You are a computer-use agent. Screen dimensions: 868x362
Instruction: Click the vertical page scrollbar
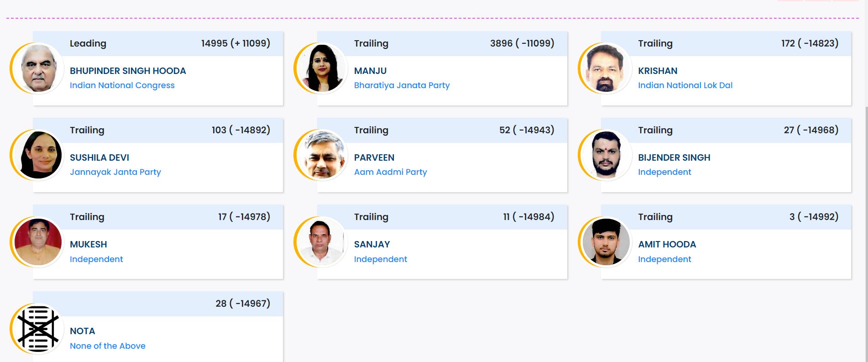tap(866, 228)
